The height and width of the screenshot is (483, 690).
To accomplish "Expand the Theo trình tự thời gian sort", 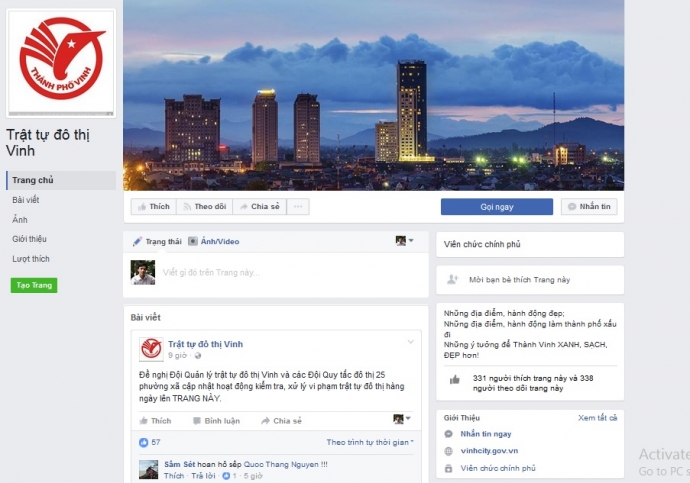I will [x=371, y=442].
